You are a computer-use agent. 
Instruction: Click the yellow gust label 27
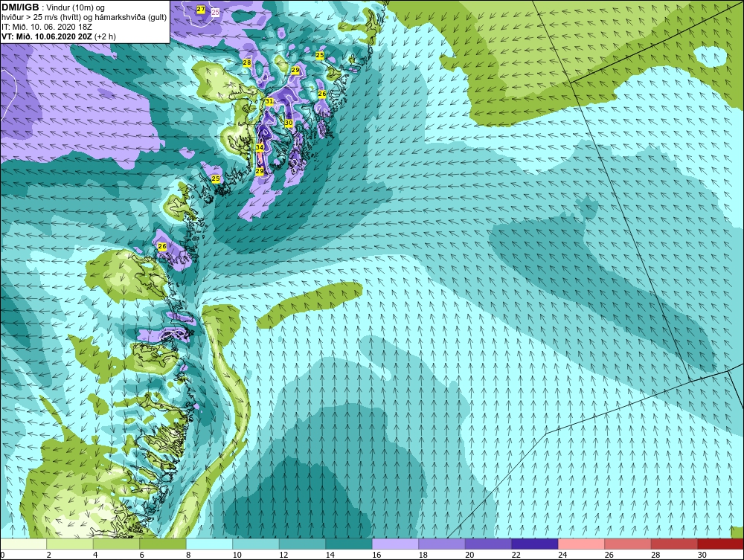click(x=201, y=10)
